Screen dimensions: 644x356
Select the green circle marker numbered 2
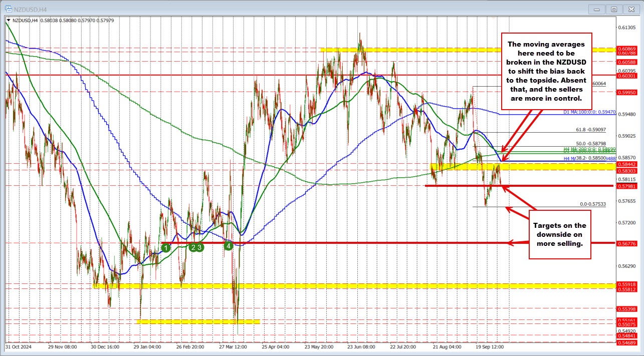(193, 246)
